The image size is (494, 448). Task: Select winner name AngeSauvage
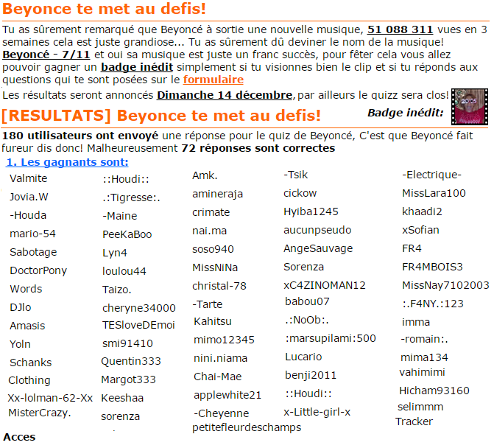pos(318,248)
